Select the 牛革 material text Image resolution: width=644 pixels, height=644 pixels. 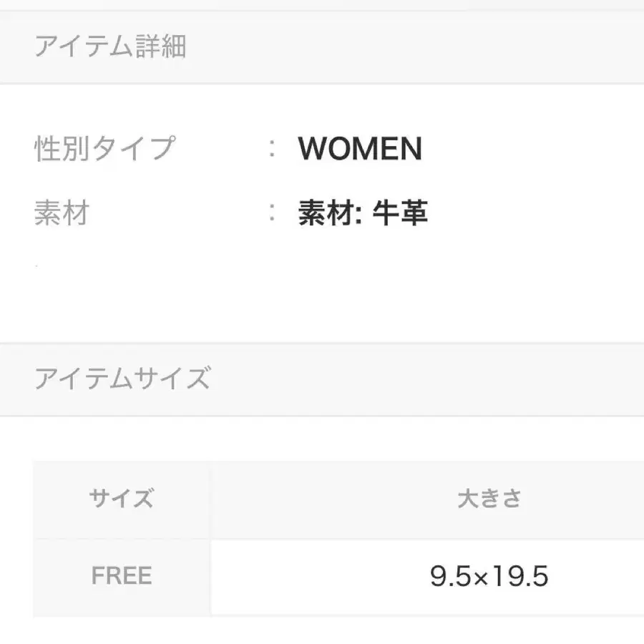point(401,213)
